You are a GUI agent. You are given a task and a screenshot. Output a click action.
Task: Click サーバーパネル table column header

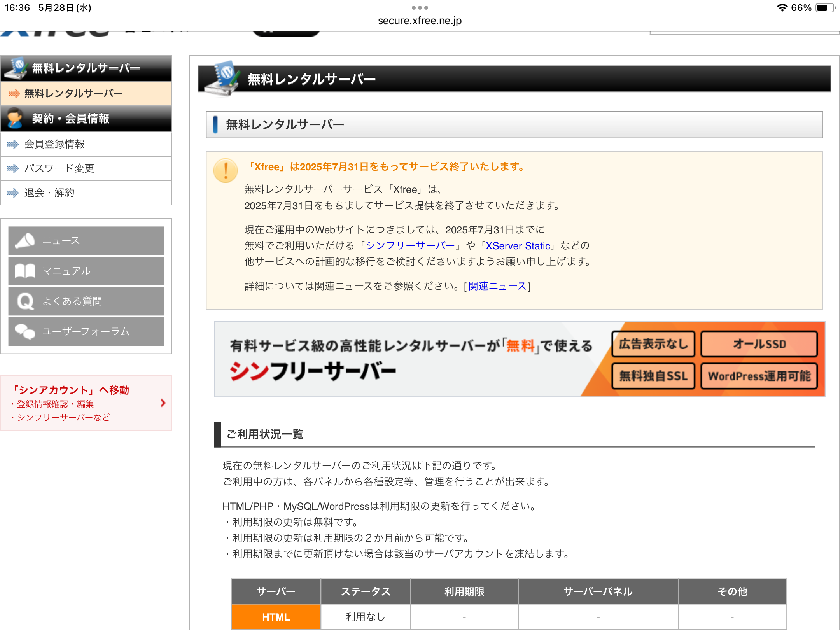click(598, 591)
